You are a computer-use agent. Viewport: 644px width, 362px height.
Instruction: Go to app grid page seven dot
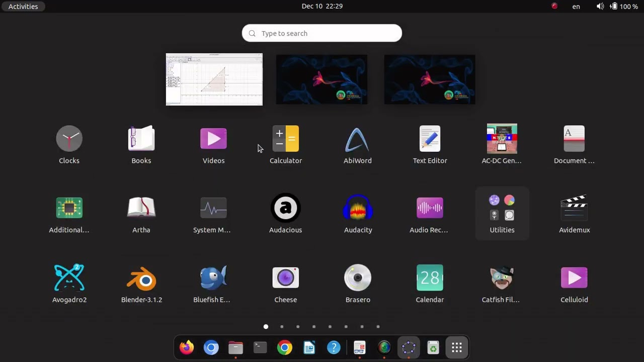362,327
